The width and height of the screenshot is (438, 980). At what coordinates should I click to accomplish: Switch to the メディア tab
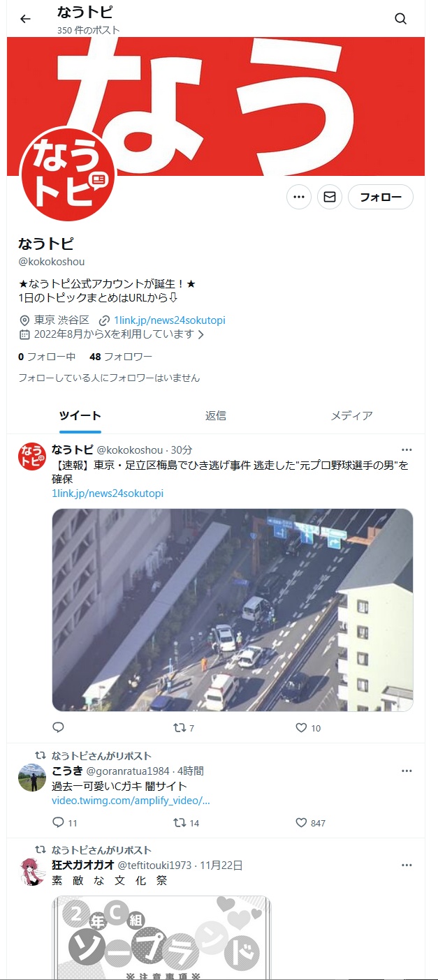(351, 415)
